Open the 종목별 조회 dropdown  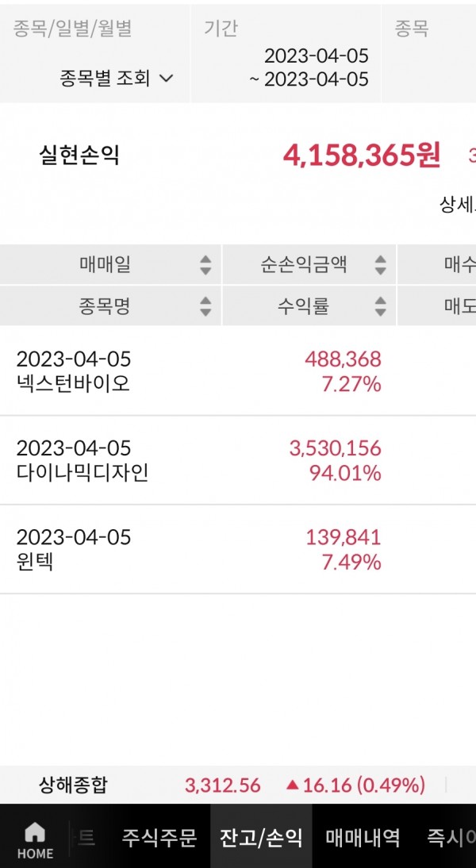point(117,79)
